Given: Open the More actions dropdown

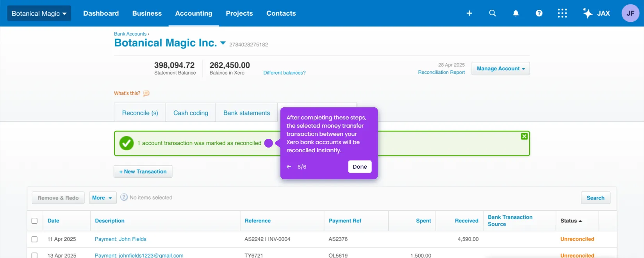Looking at the screenshot, I should pos(102,198).
